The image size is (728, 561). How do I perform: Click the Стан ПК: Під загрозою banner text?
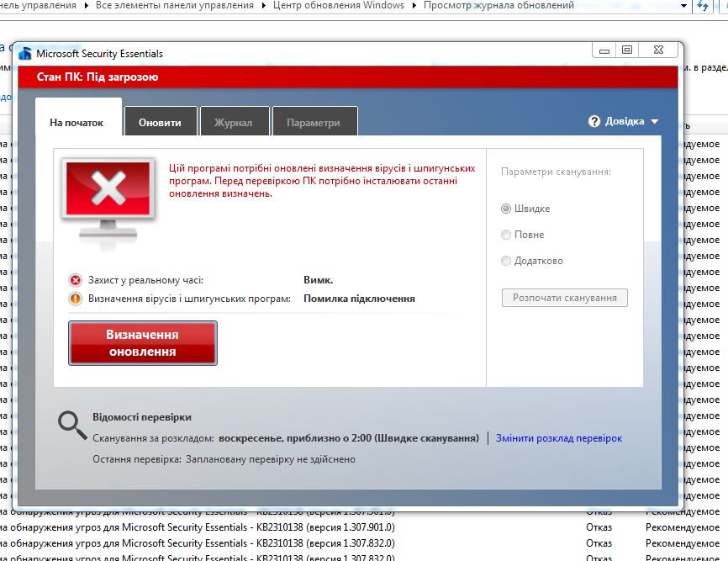tap(98, 77)
